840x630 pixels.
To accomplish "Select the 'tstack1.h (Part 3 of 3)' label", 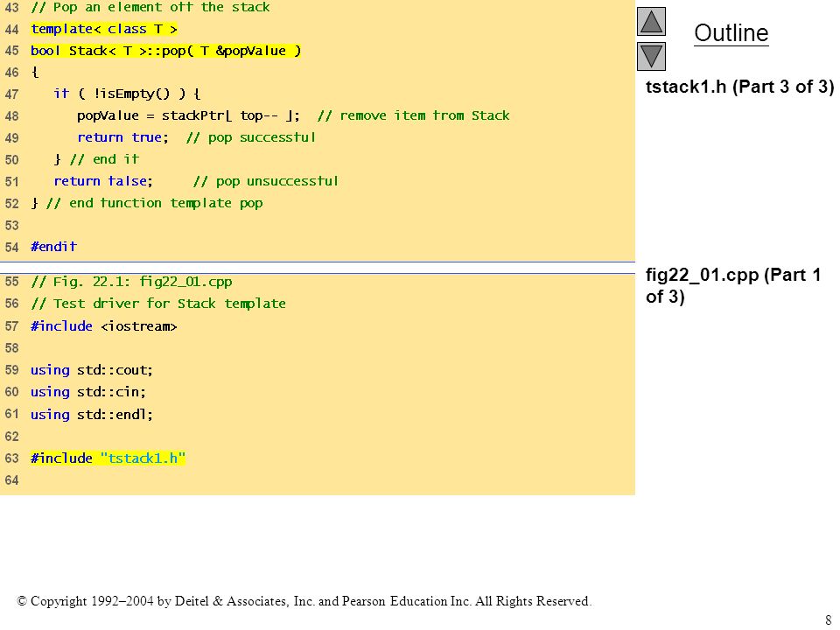I will [739, 87].
